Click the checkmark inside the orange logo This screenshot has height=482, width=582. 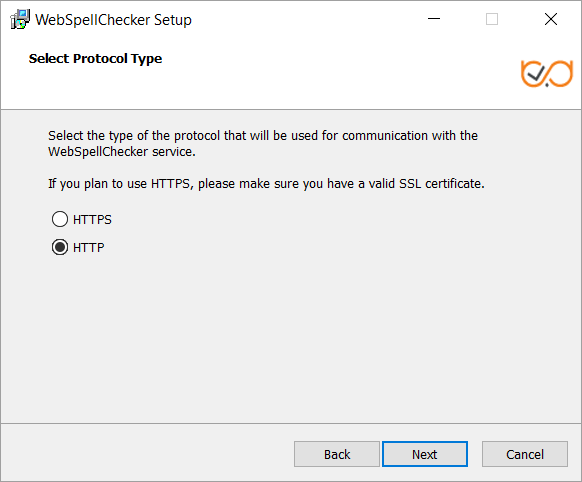coord(536,73)
